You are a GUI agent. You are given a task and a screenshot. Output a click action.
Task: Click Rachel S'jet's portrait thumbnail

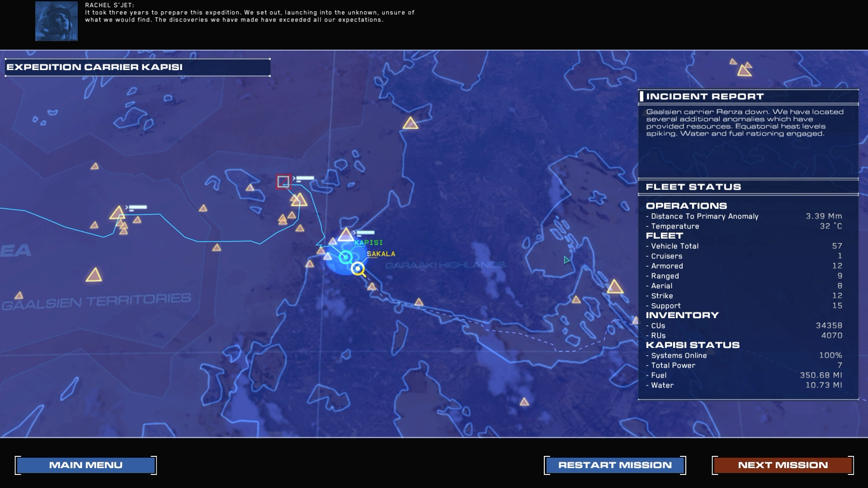[57, 21]
